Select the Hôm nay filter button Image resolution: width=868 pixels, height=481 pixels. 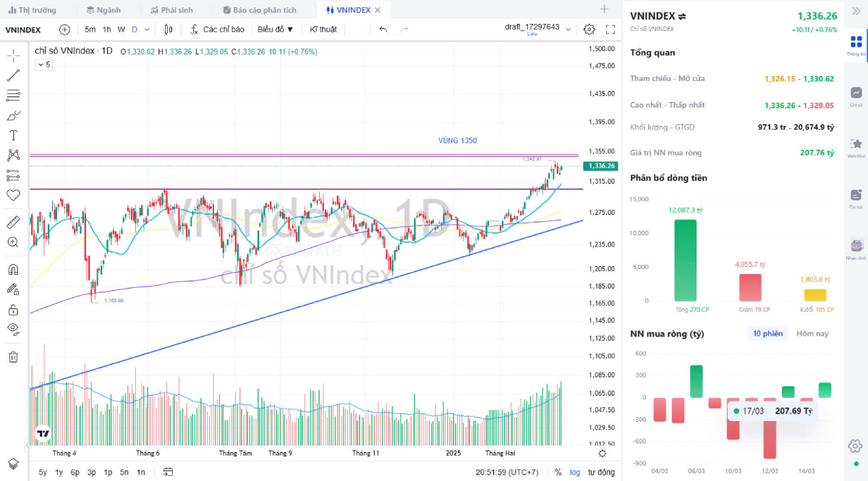pyautogui.click(x=812, y=333)
